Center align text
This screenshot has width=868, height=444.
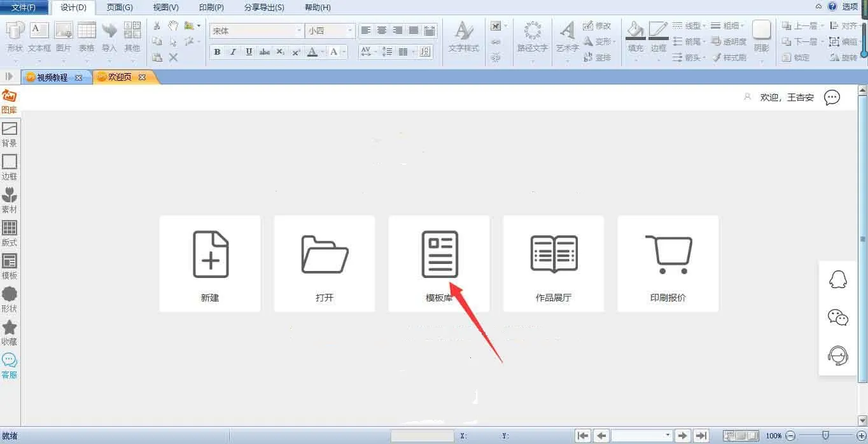point(381,31)
